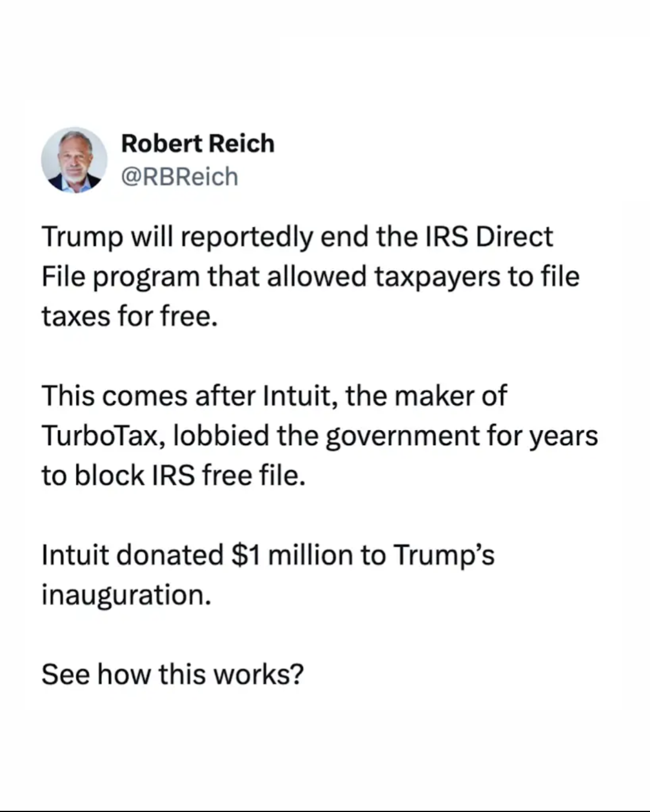Click the word "inauguration."
This screenshot has width=650, height=812.
click(126, 594)
